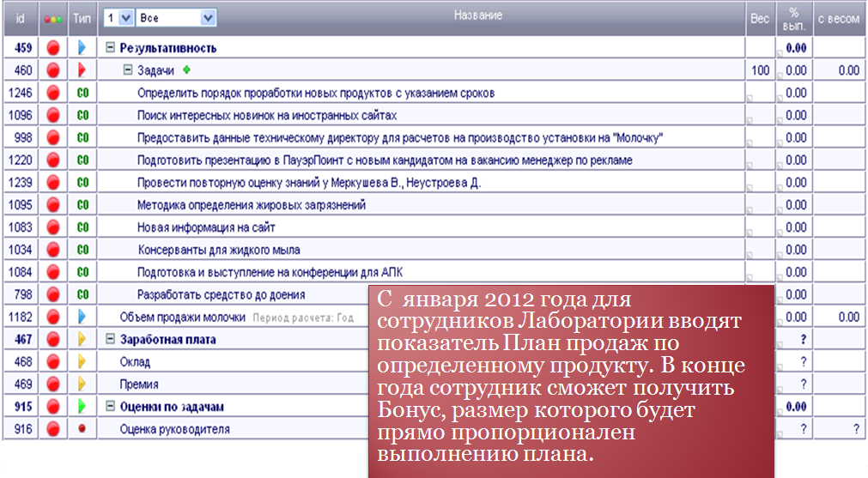Click the Название column header

(477, 15)
